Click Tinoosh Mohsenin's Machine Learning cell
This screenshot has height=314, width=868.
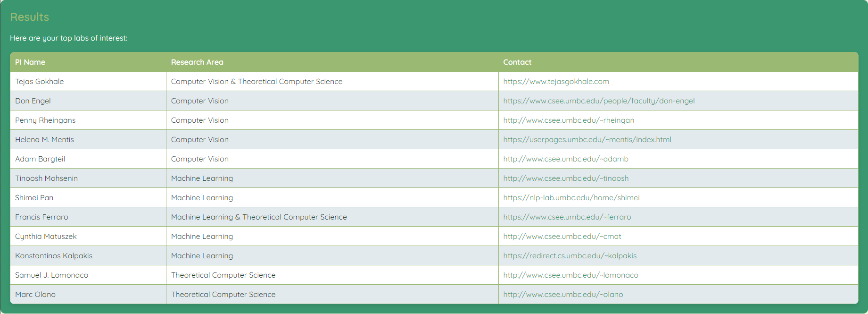pos(332,178)
